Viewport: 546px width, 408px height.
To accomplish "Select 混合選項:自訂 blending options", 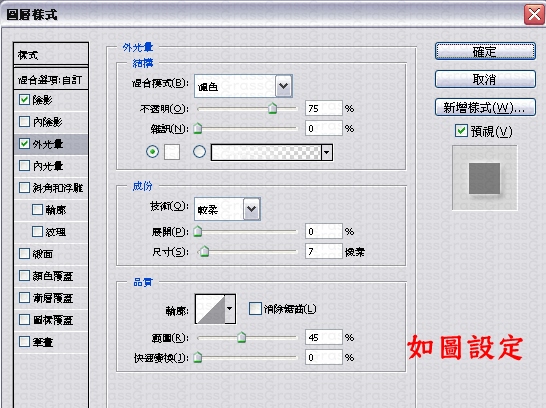I will (51, 80).
